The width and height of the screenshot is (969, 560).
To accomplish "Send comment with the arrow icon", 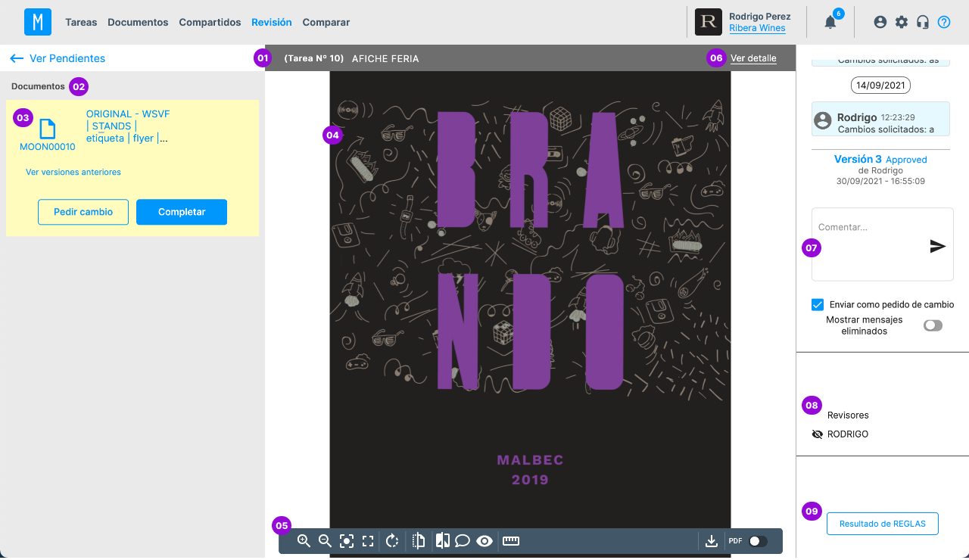I will [938, 246].
